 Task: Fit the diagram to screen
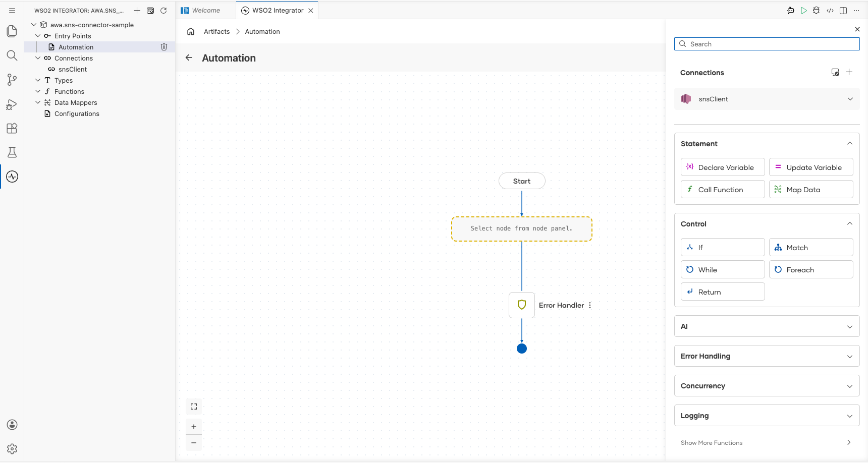tap(194, 407)
